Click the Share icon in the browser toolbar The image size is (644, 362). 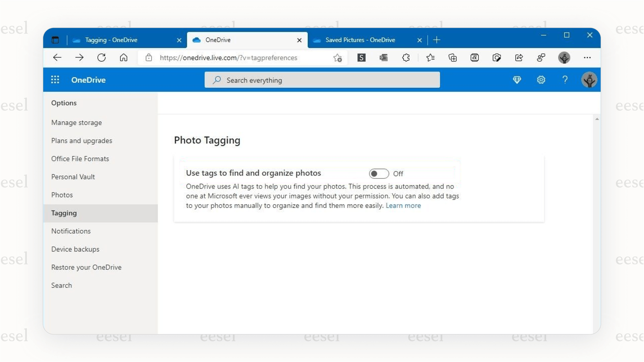pos(519,57)
